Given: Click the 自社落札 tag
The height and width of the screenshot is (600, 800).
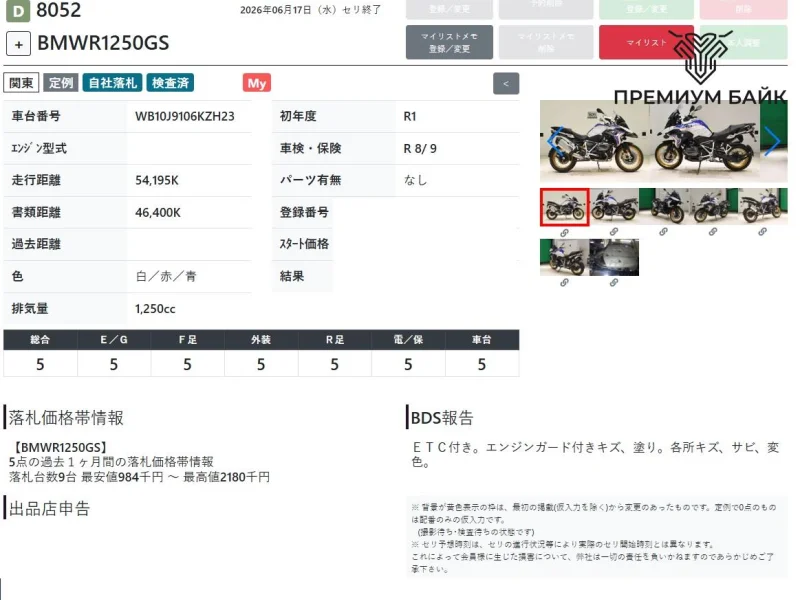Looking at the screenshot, I should 112,83.
